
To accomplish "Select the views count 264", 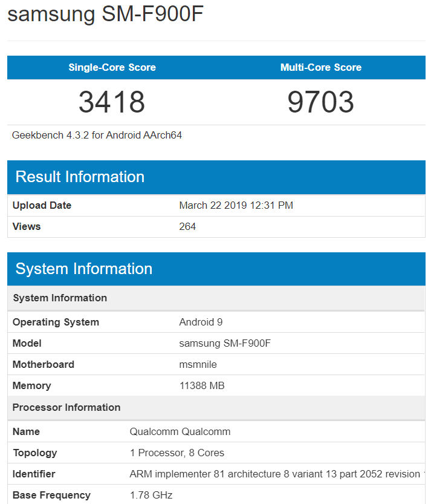I will [187, 227].
